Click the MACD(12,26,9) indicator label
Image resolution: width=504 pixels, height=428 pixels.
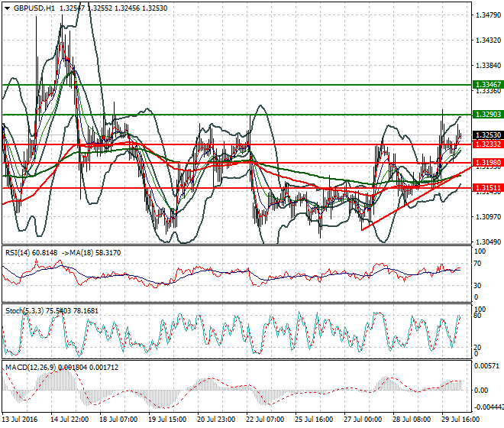tap(28, 368)
